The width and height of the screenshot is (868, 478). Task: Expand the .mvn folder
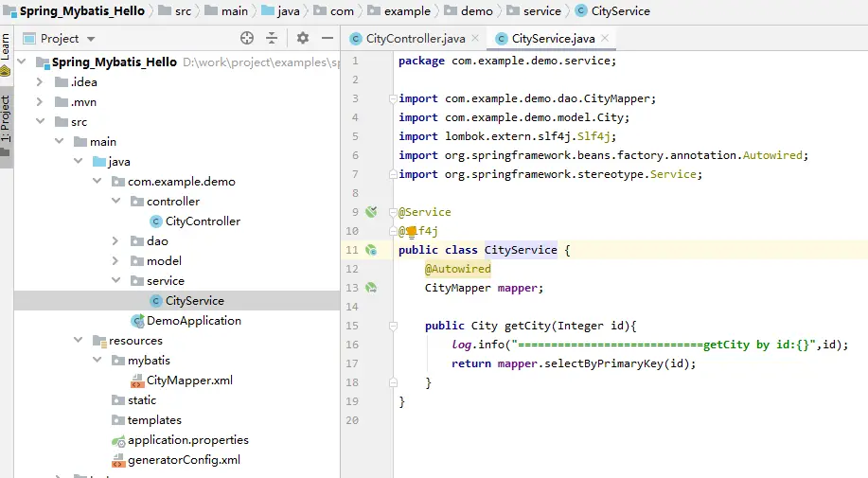[40, 102]
